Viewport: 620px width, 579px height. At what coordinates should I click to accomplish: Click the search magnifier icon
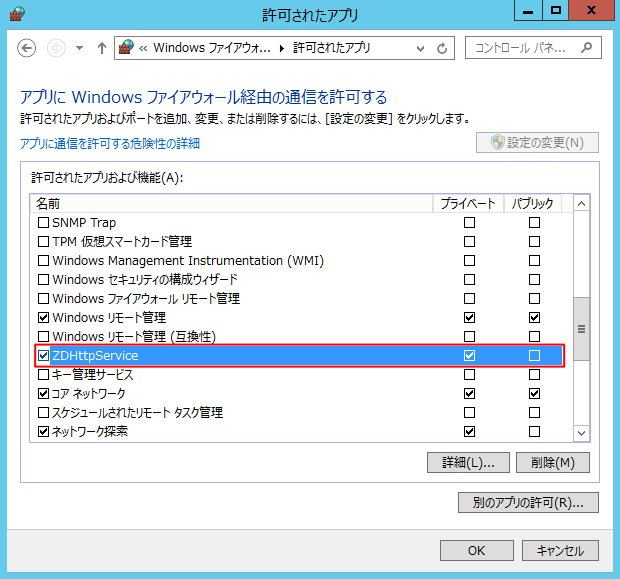pos(587,48)
